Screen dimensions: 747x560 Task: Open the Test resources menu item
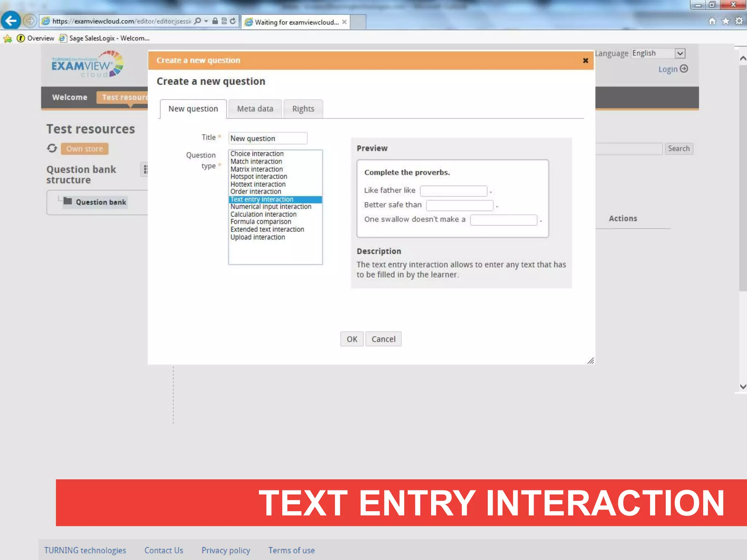pyautogui.click(x=123, y=97)
